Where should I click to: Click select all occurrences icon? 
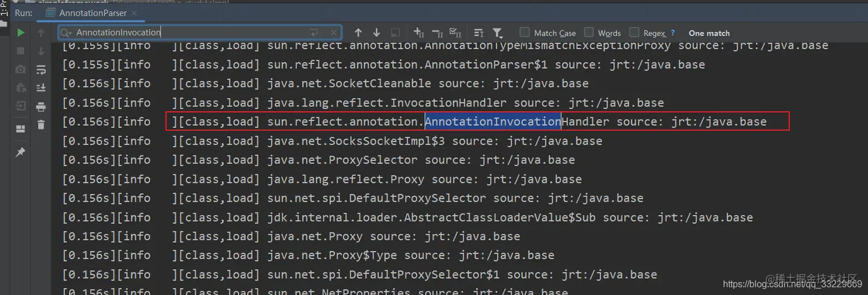[455, 33]
